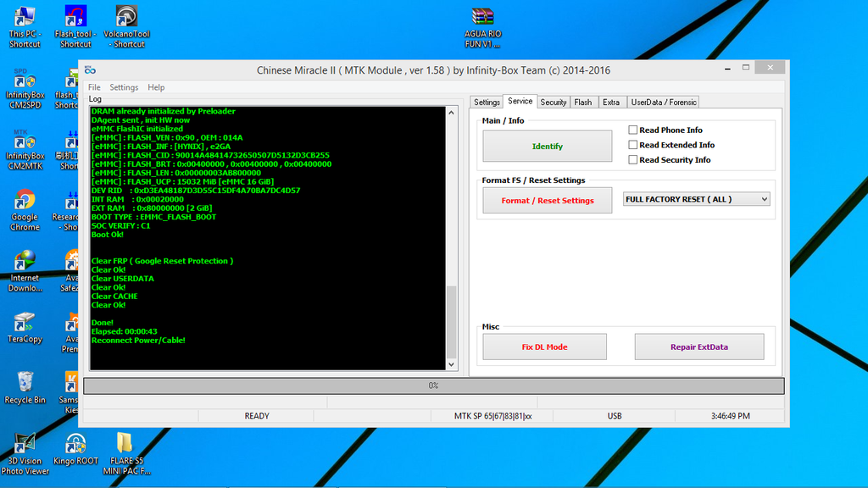Open the VolcanoTool shortcut icon
This screenshot has width=868, height=488.
click(x=127, y=19)
